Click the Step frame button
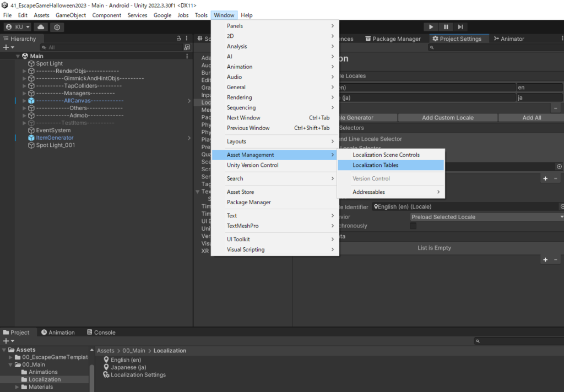This screenshot has height=392, width=564. point(460,27)
